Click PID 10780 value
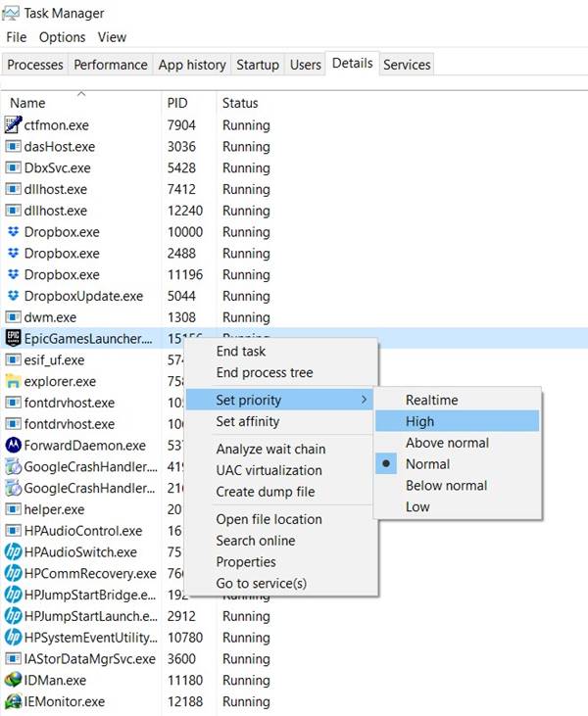This screenshot has width=588, height=716. pos(185,637)
